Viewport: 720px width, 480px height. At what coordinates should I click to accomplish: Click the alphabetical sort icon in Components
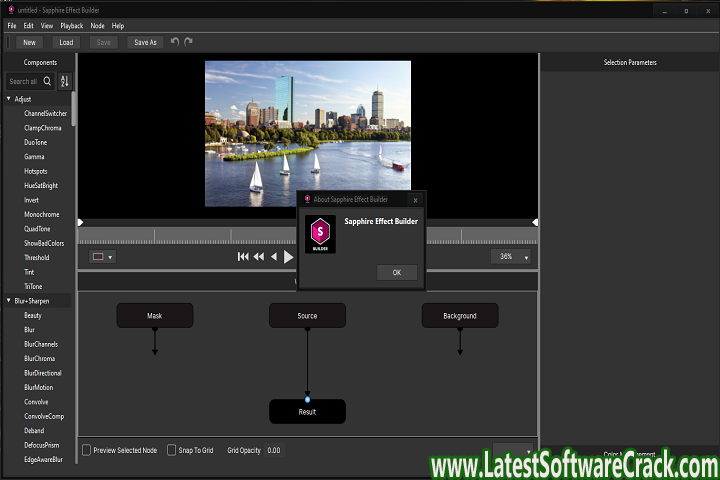point(65,81)
